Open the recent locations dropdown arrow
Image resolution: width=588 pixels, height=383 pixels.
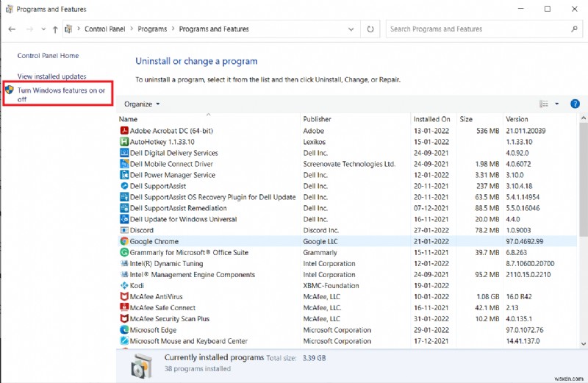click(x=43, y=29)
